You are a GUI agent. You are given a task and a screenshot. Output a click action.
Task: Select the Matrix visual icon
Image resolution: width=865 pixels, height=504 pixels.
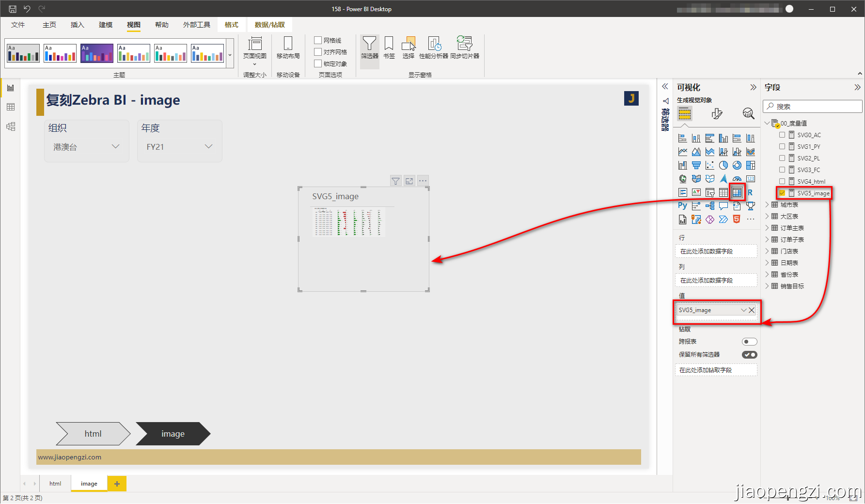click(x=737, y=192)
